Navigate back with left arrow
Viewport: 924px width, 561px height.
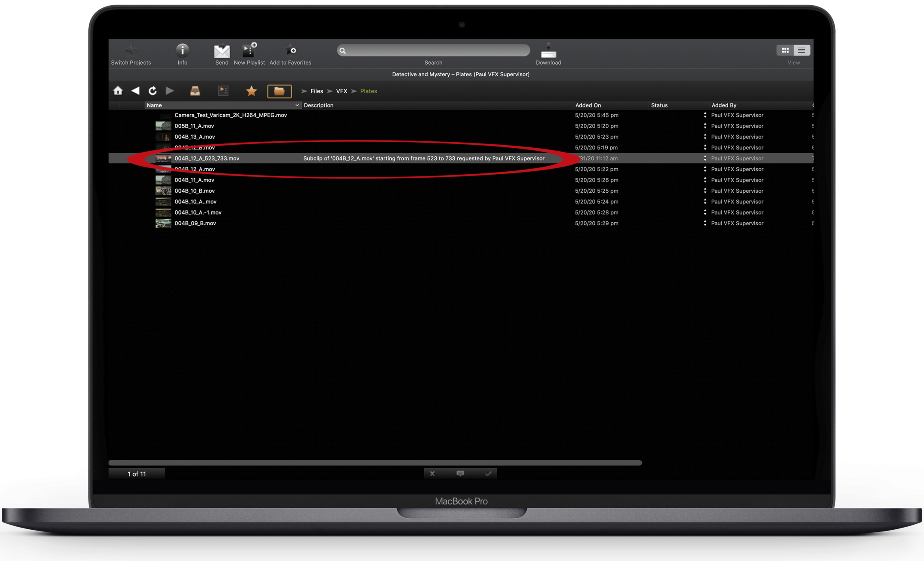coord(135,91)
